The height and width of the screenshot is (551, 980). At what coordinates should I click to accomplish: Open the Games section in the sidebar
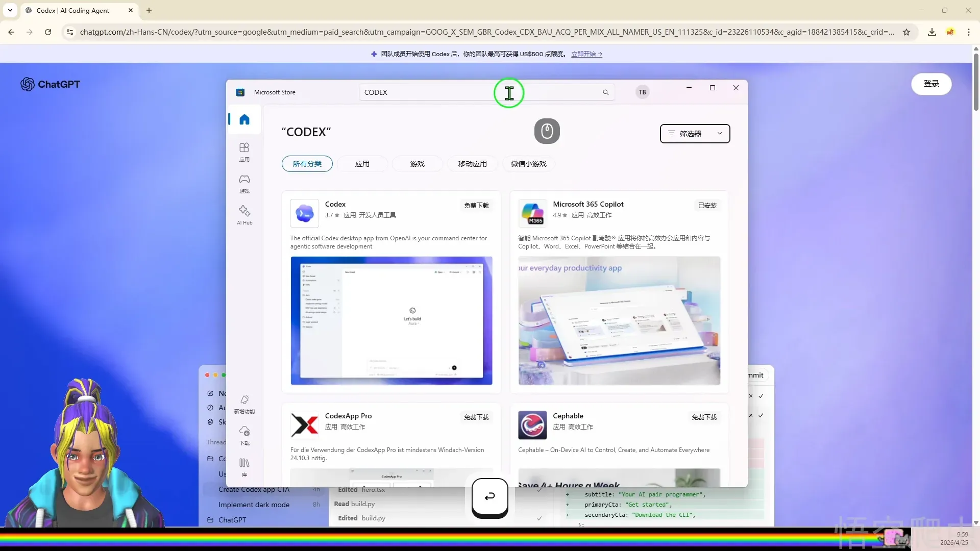coord(244,183)
